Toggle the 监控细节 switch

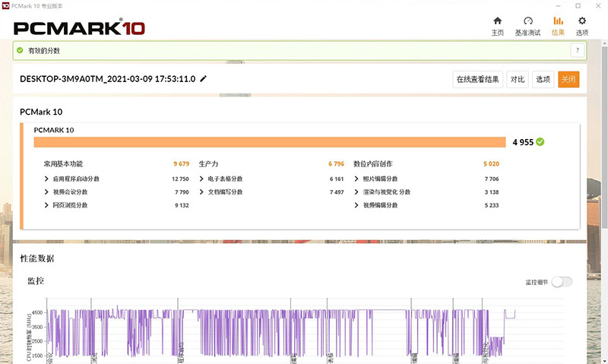562,282
